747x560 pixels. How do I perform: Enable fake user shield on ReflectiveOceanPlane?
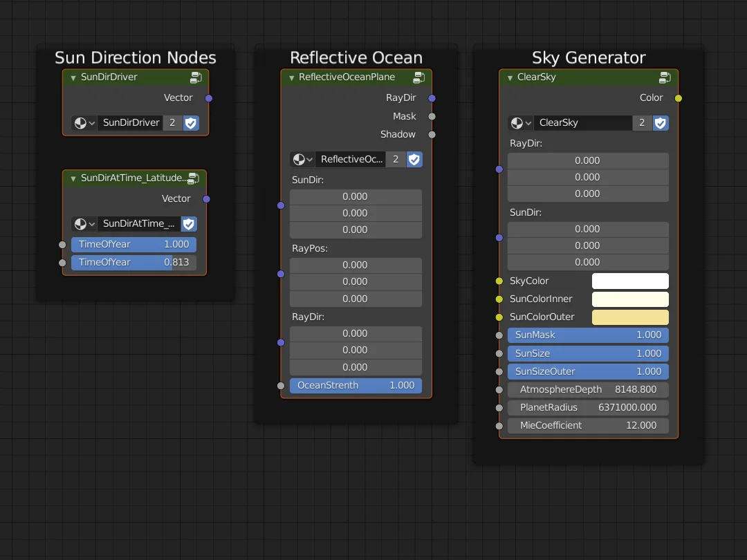[414, 159]
